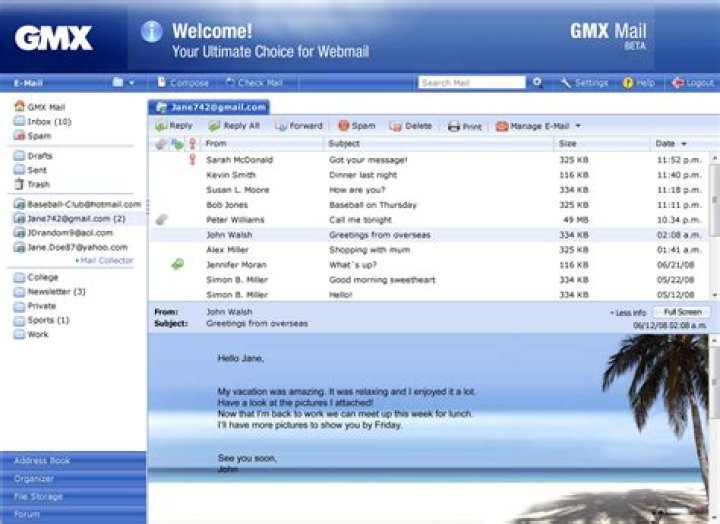The height and width of the screenshot is (524, 720).
Task: Click the Reply All toolbar icon
Action: click(x=233, y=126)
